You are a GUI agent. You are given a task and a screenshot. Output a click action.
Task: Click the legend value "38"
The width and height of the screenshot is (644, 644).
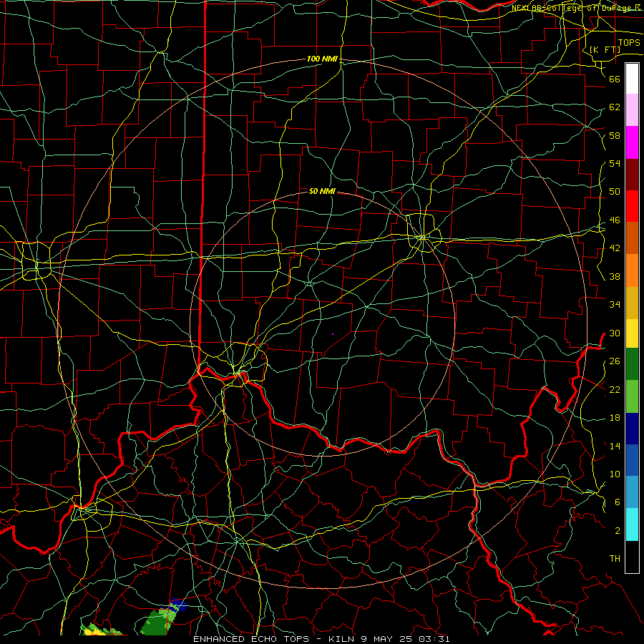pyautogui.click(x=615, y=276)
